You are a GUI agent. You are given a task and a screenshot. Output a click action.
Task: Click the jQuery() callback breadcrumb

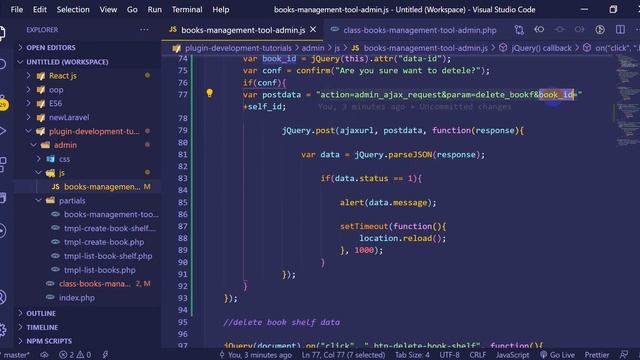point(541,48)
